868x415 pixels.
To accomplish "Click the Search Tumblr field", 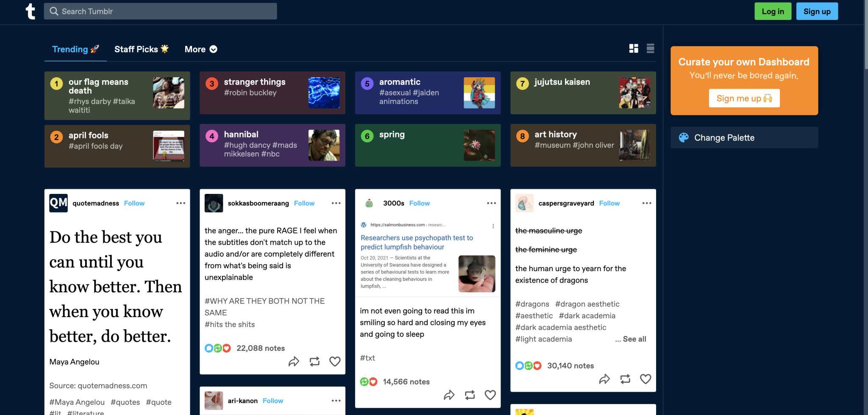I will 160,11.
